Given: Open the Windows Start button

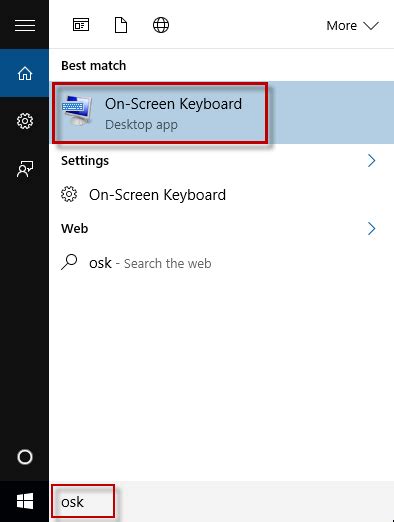Looking at the screenshot, I should (25, 501).
